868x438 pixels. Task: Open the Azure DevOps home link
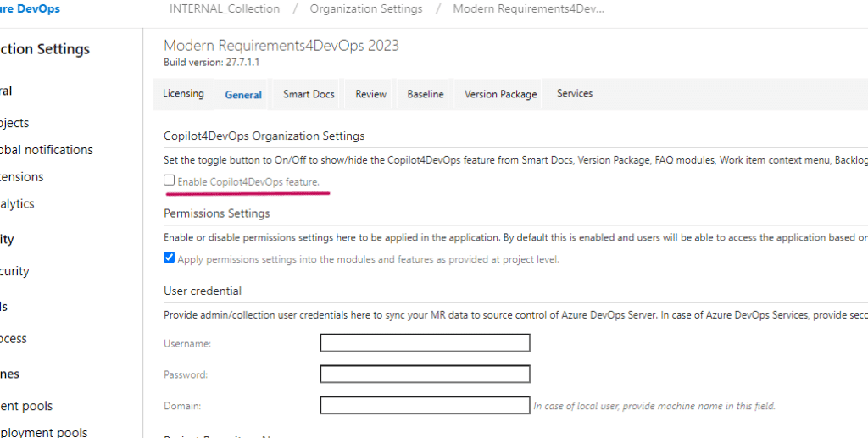(x=30, y=8)
